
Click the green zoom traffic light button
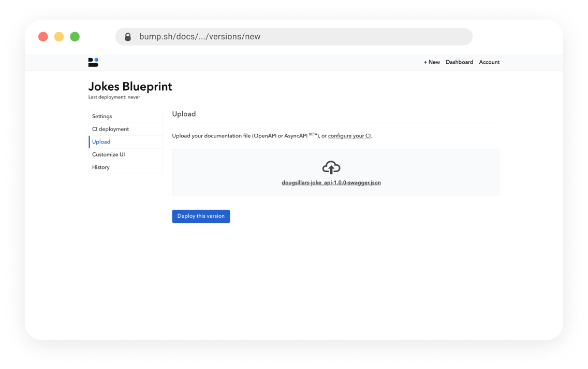(x=75, y=36)
